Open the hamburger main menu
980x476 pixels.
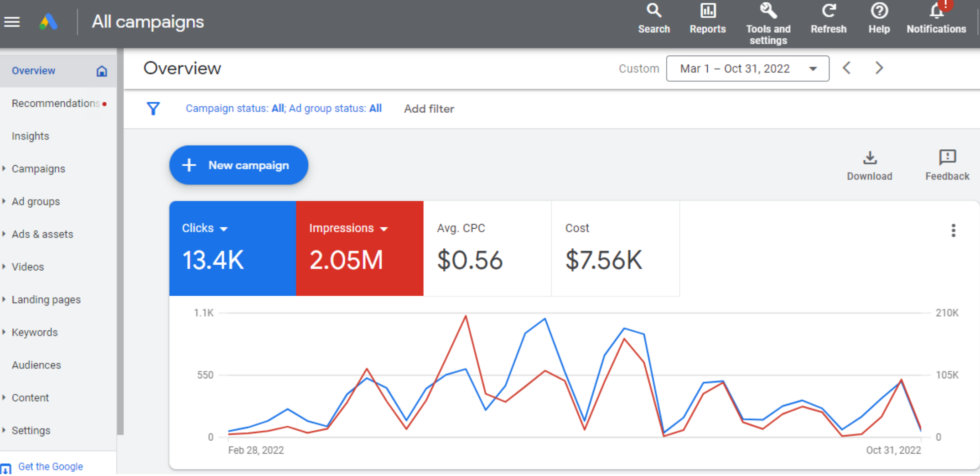12,21
